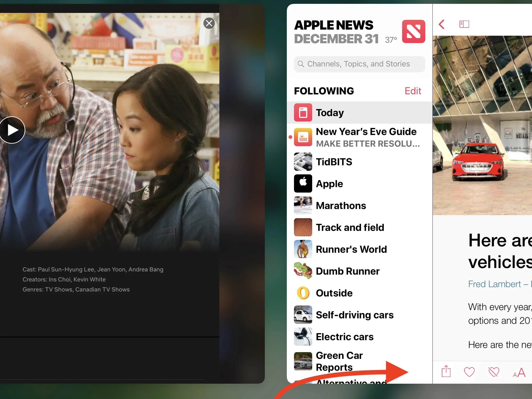
Task: Open Runner's World channel
Action: pyautogui.click(x=359, y=249)
